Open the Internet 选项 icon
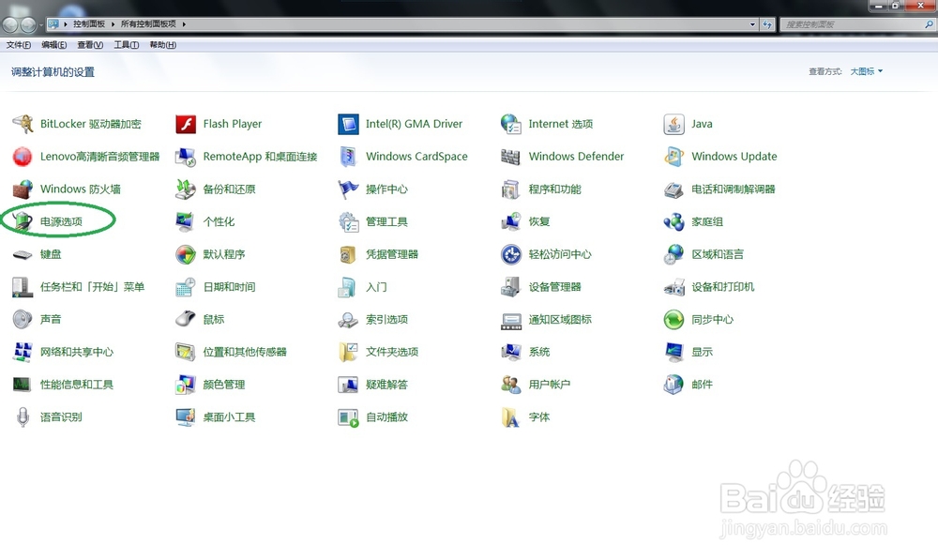The height and width of the screenshot is (560, 938). [x=511, y=124]
